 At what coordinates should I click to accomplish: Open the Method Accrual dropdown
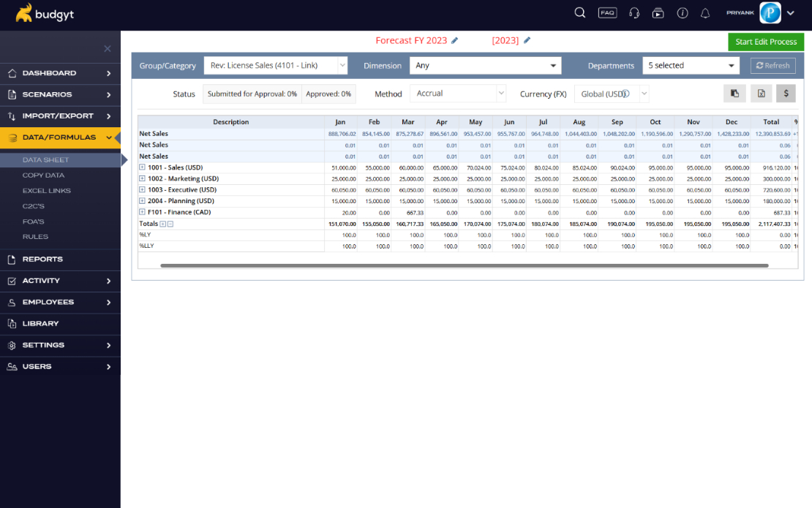point(458,94)
